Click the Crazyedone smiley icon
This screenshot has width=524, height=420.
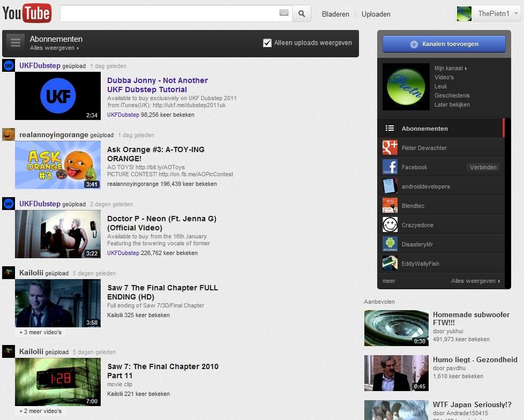coord(390,225)
